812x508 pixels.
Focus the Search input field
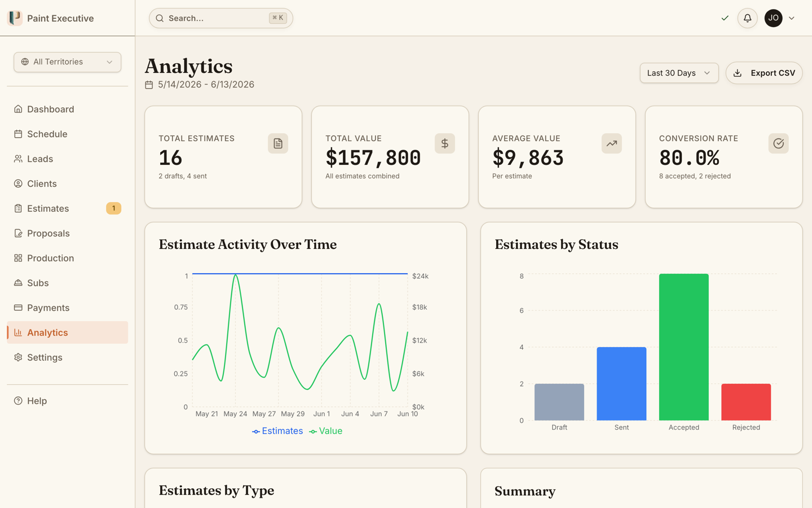click(x=221, y=18)
